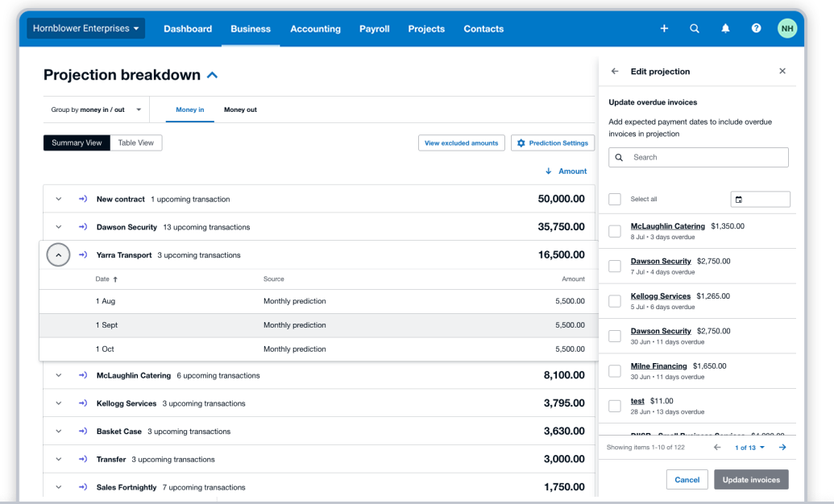Open the Dashboard menu
The image size is (834, 504).
point(188,29)
